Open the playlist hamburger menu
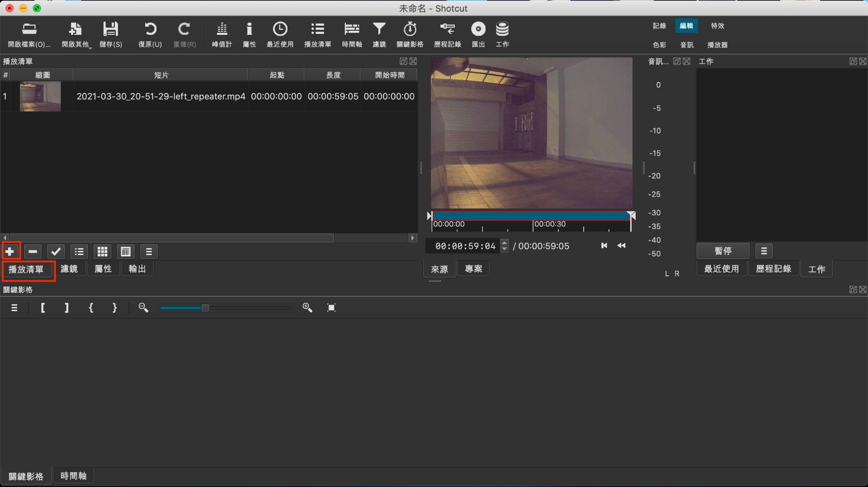The height and width of the screenshot is (487, 868). [x=149, y=251]
